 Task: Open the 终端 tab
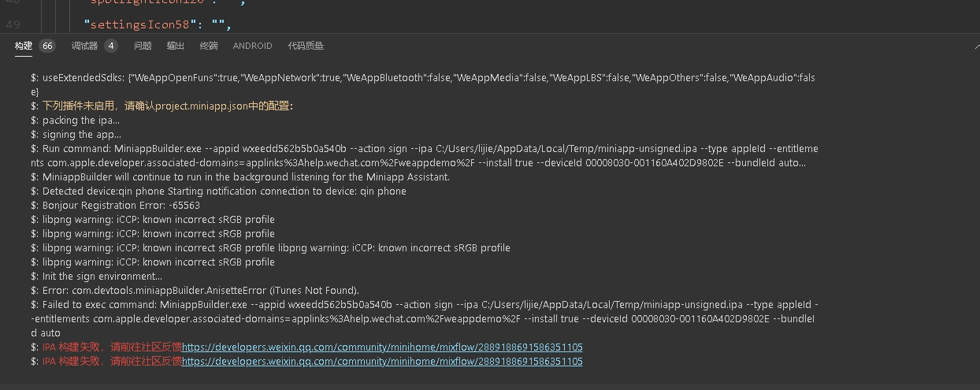coord(209,46)
